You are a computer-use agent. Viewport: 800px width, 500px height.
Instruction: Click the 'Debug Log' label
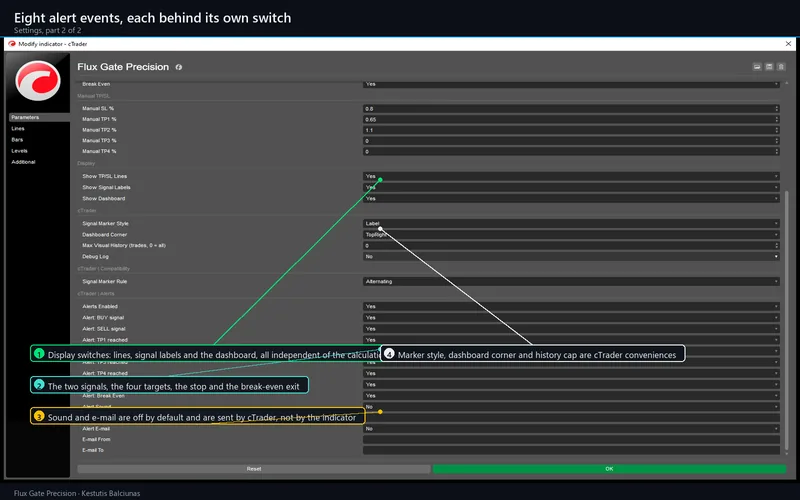(x=95, y=257)
